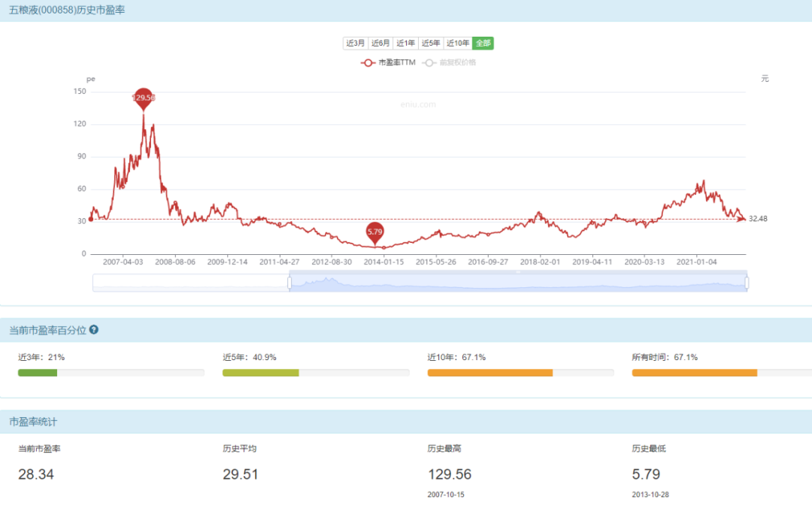This screenshot has width=812, height=506.
Task: Click the 历史最高 stat label
Action: click(444, 449)
